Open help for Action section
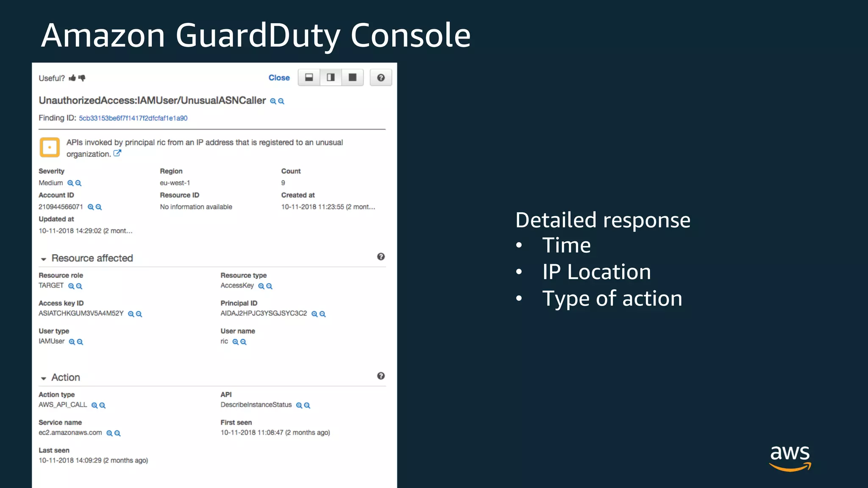 coord(381,376)
